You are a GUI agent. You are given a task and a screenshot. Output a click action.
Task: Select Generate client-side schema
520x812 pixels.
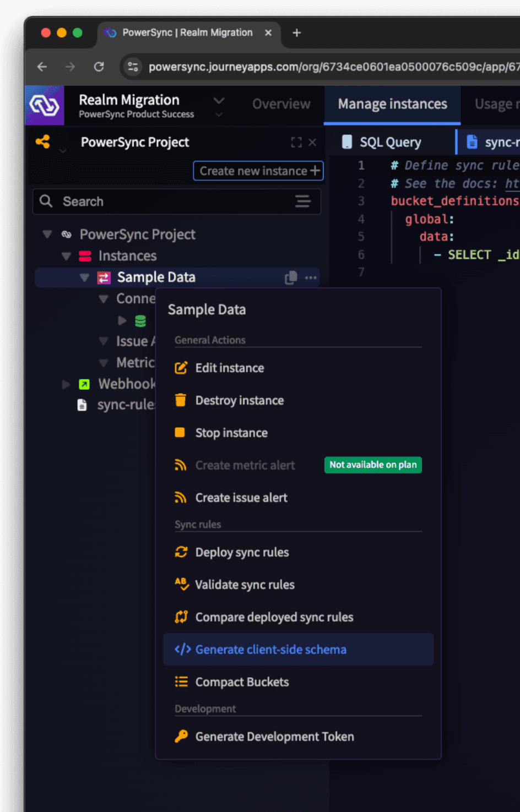298,650
